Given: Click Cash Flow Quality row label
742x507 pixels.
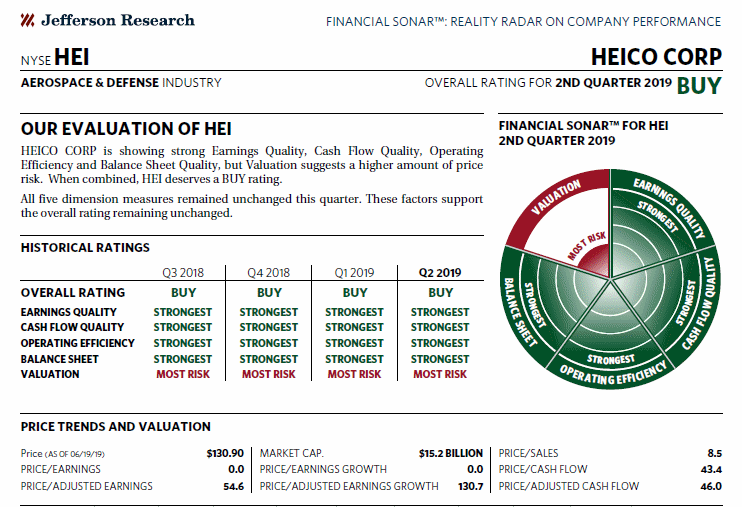Looking at the screenshot, I should click(x=72, y=327).
